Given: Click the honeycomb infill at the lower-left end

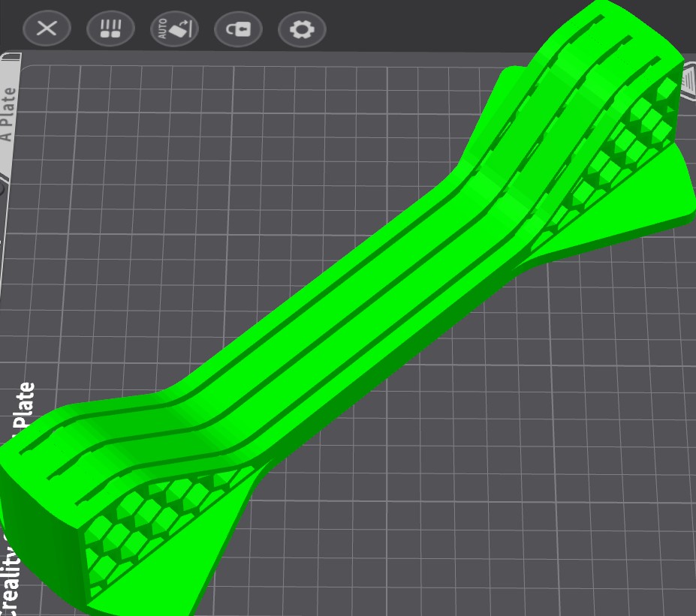Looking at the screenshot, I should coord(146,523).
